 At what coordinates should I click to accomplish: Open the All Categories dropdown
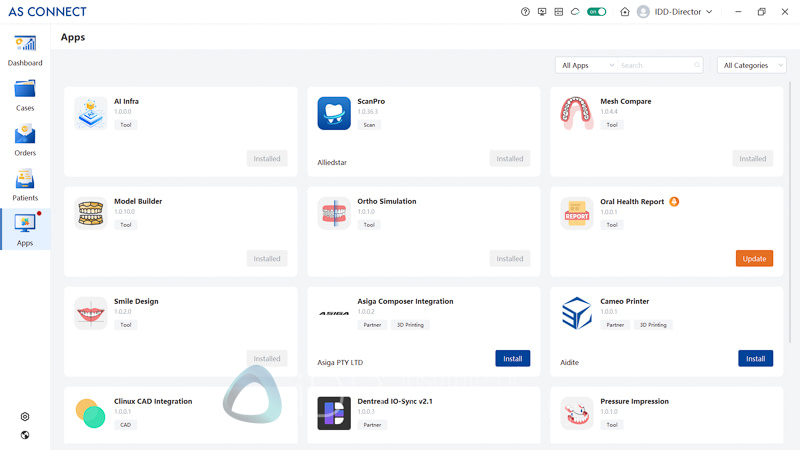pos(751,65)
